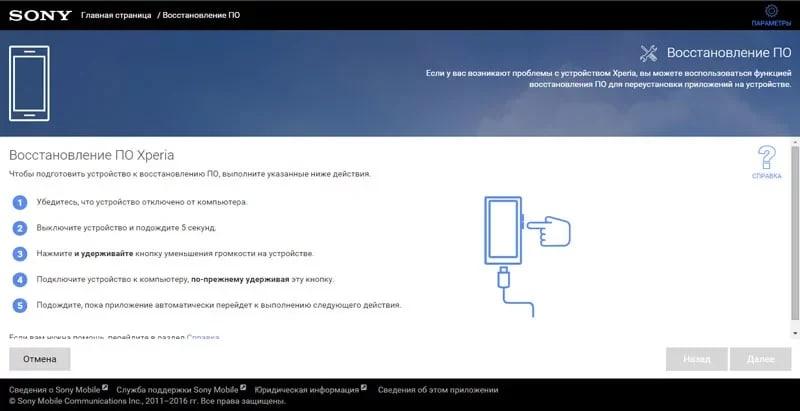The width and height of the screenshot is (800, 411).
Task: Click the copyright text Sony Mobile Communications Inc.
Action: pos(146,402)
